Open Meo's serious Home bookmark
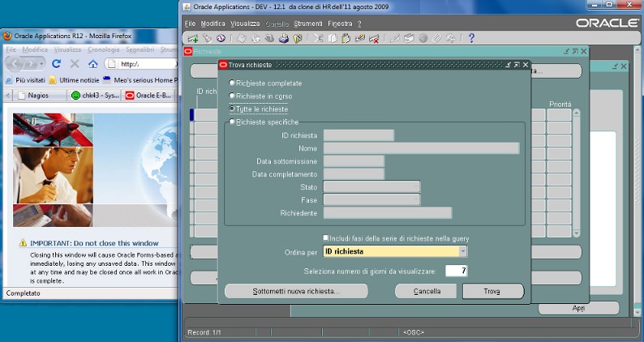 [x=140, y=80]
